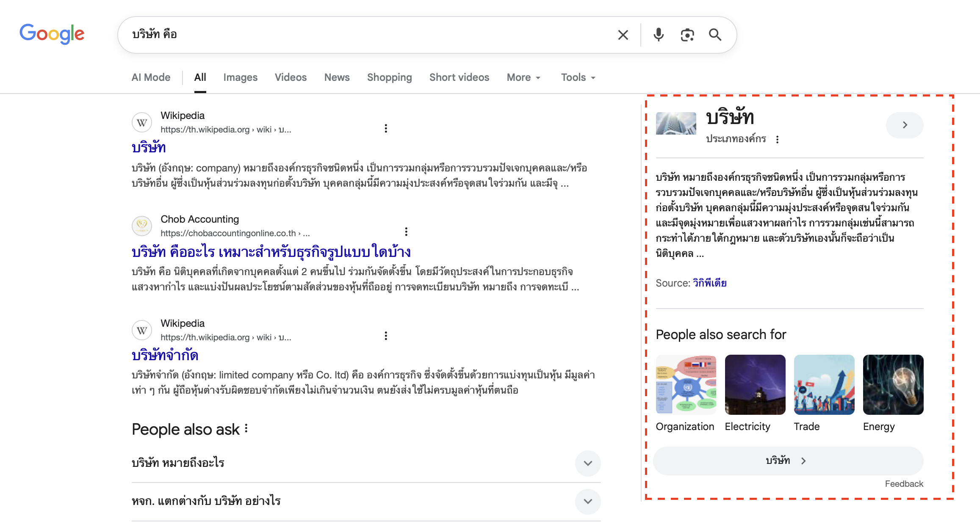Click the search magnifier icon
The height and width of the screenshot is (524, 980).
(x=715, y=35)
